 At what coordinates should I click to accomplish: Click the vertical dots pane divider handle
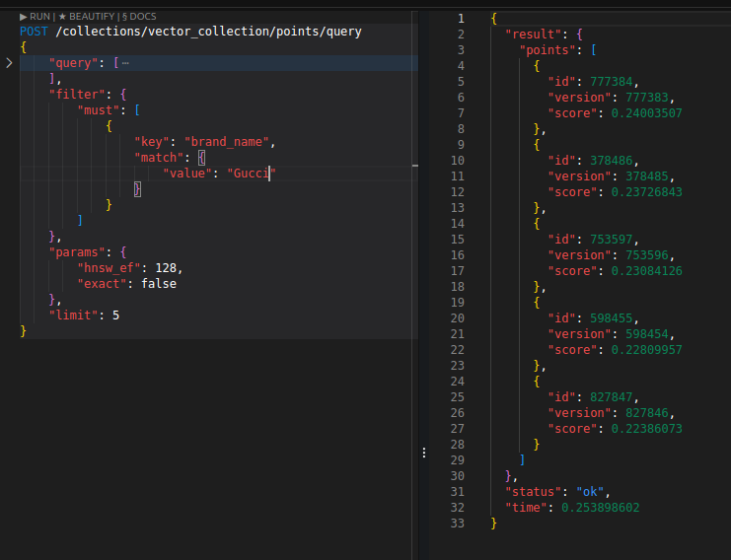[424, 453]
